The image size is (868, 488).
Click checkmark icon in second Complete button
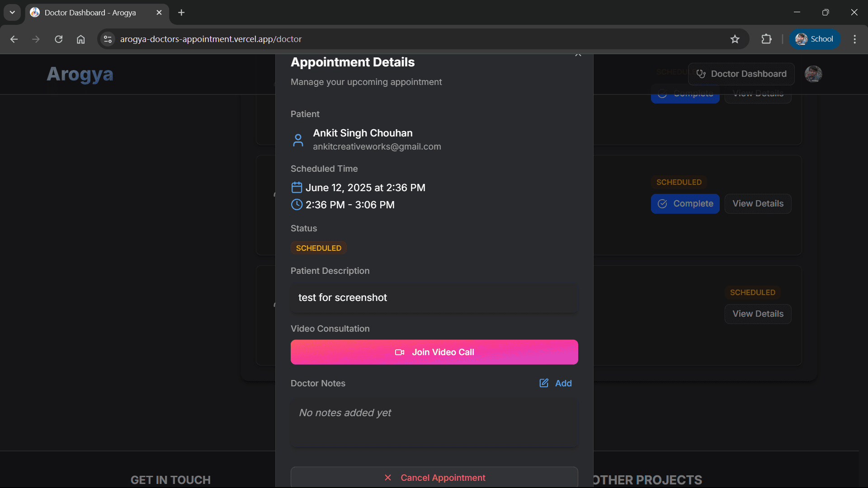coord(662,204)
